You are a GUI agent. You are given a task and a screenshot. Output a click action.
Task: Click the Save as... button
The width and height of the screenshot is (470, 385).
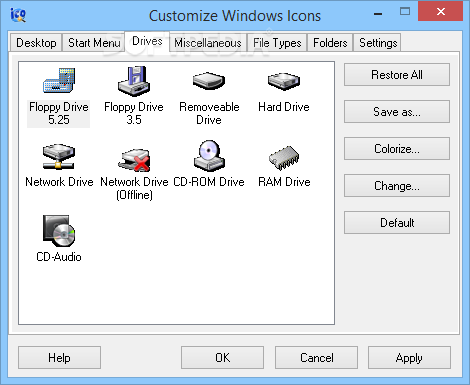[397, 112]
